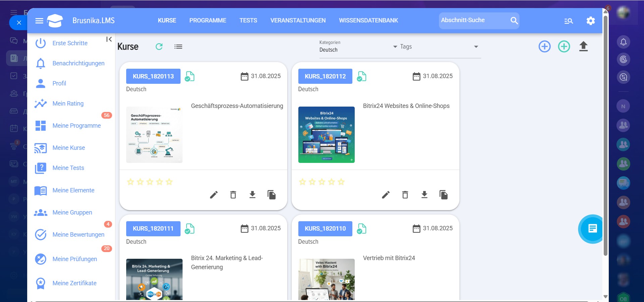Image resolution: width=644 pixels, height=302 pixels.
Task: Copy course KURS_1820112 with duplicate icon
Action: coord(443,195)
